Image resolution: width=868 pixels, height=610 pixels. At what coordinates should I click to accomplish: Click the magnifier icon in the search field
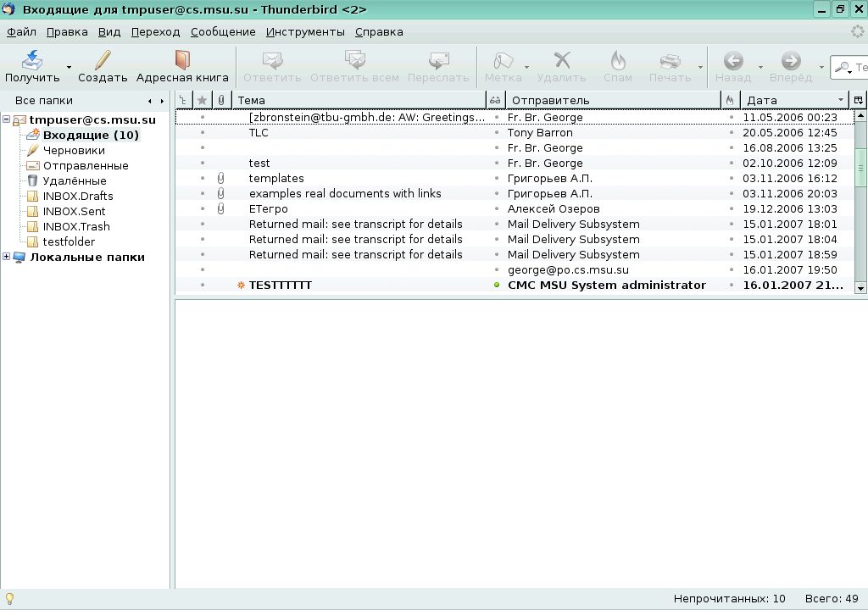pyautogui.click(x=845, y=67)
